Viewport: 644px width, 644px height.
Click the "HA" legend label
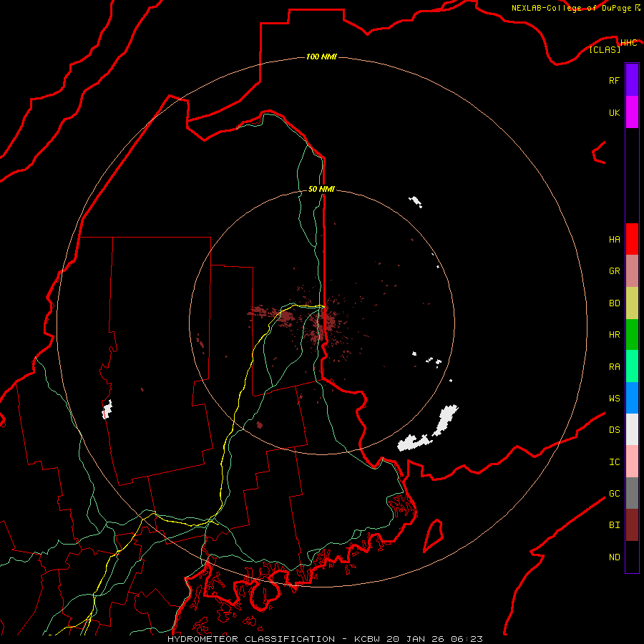(x=614, y=239)
